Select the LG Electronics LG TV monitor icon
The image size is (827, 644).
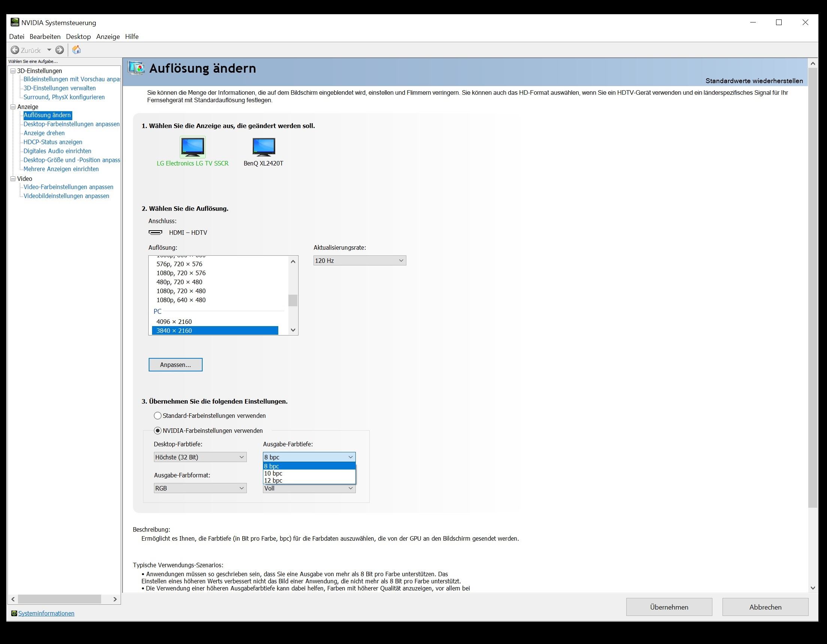pos(193,147)
